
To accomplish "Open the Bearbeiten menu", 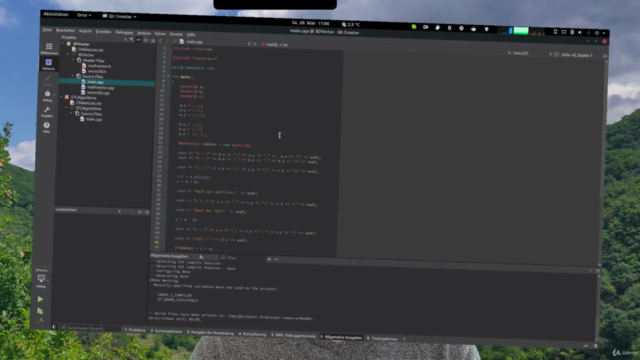I will [65, 31].
